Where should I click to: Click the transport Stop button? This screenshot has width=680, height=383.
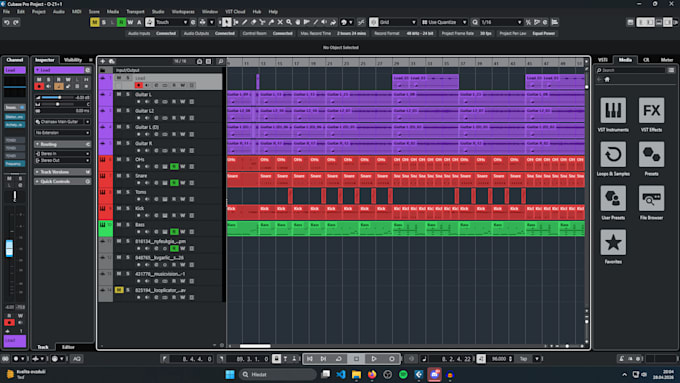click(x=356, y=359)
